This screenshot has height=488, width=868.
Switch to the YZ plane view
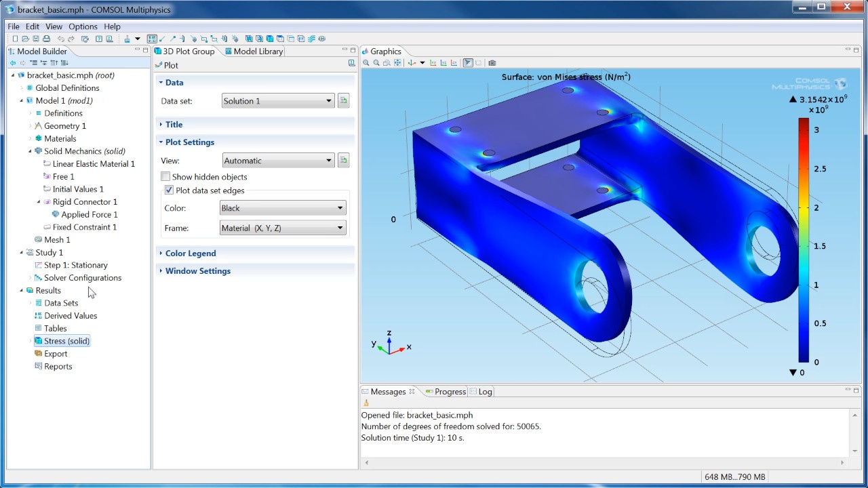click(x=443, y=62)
